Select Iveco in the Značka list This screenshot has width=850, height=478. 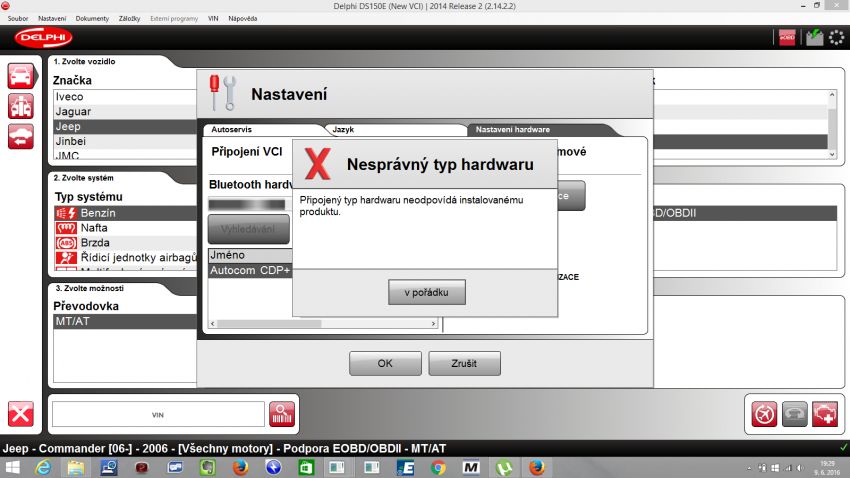coord(125,97)
